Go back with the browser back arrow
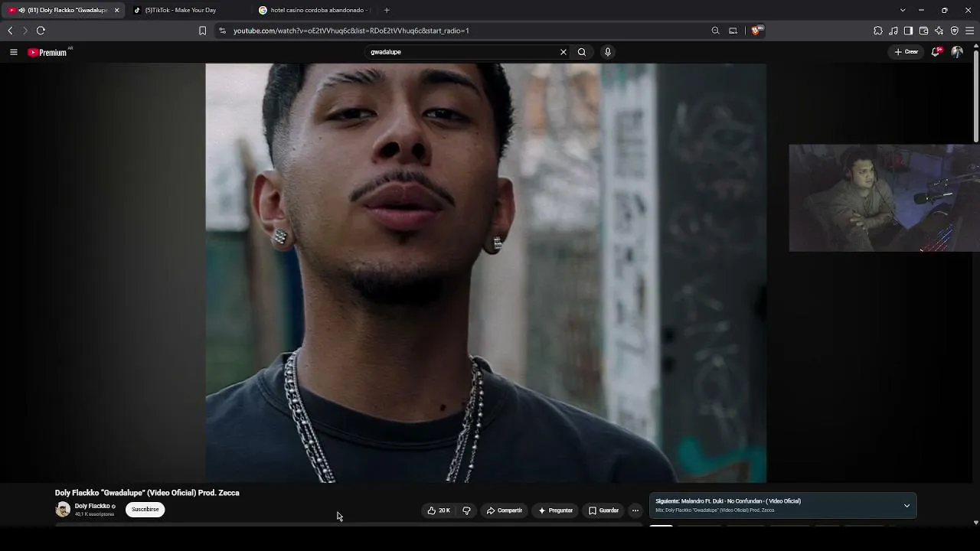The height and width of the screenshot is (551, 980). click(10, 31)
